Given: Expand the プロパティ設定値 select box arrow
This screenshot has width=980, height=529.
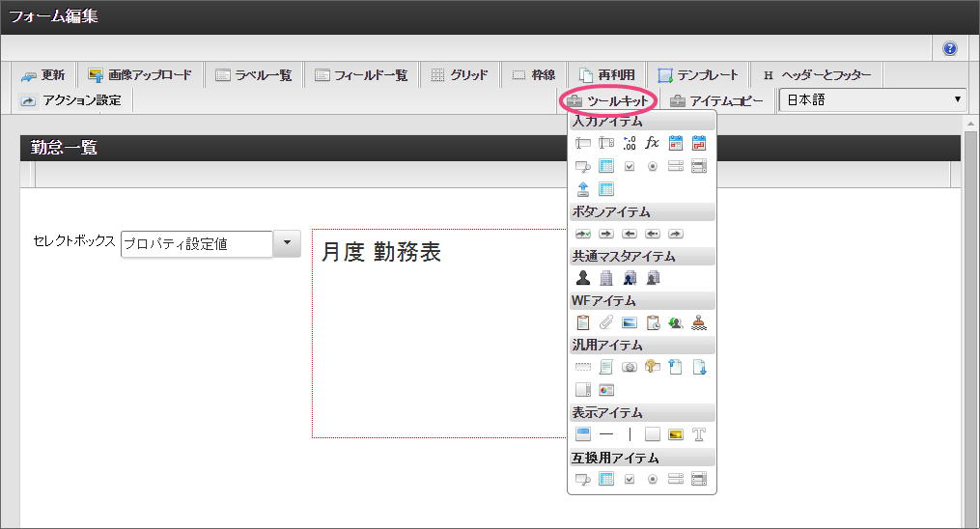Looking at the screenshot, I should (287, 243).
